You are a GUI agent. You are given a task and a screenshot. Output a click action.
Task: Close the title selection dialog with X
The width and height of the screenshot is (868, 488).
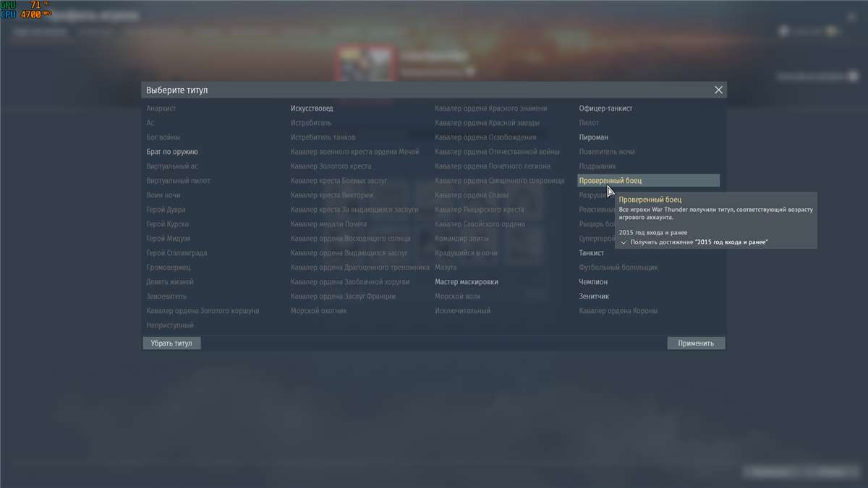point(718,90)
